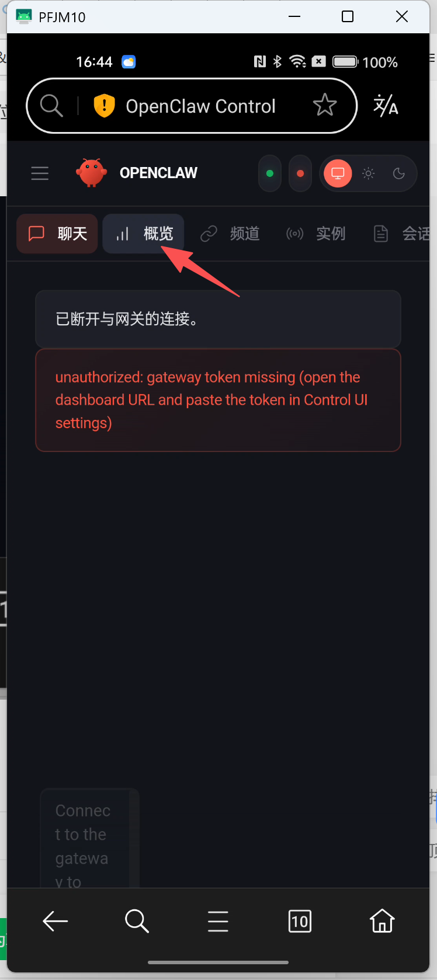
Task: Click the red OpenClaw mascot logo
Action: coord(91,173)
